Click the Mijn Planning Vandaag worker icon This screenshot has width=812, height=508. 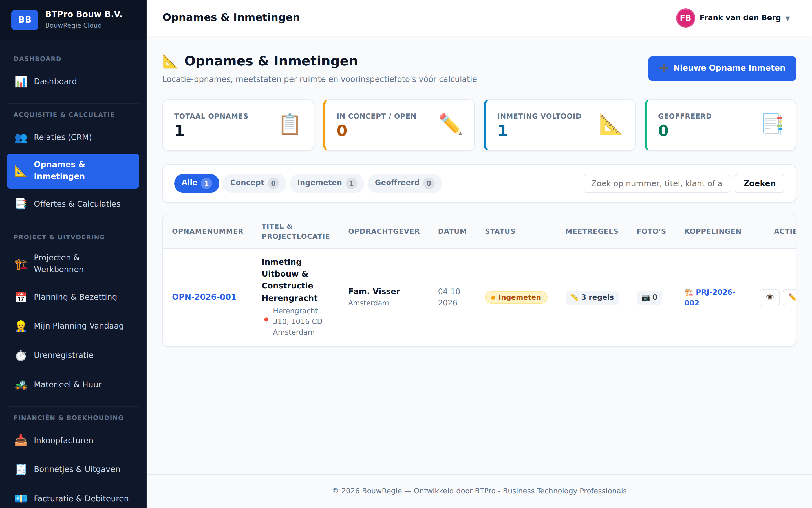point(21,326)
